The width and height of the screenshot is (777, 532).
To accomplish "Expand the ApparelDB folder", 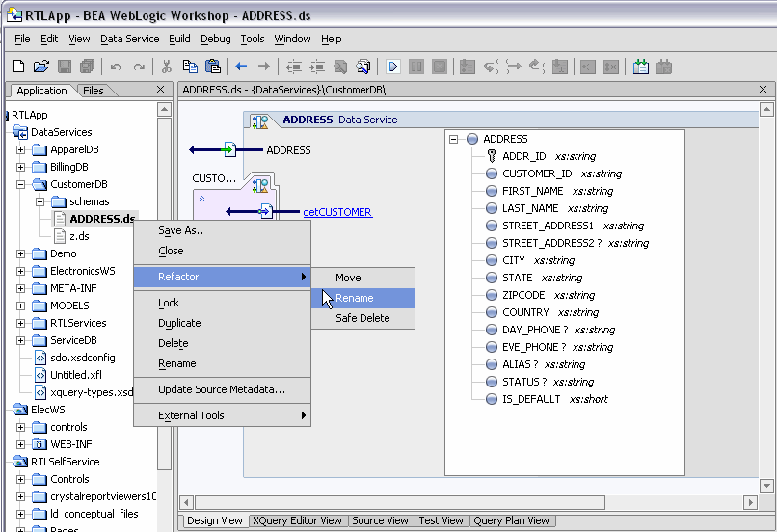I will click(x=20, y=149).
